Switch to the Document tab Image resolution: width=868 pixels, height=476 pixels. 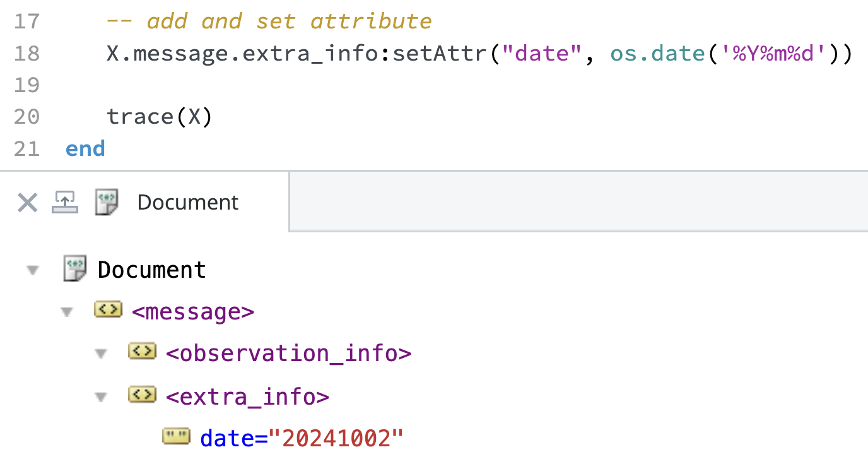pyautogui.click(x=187, y=203)
